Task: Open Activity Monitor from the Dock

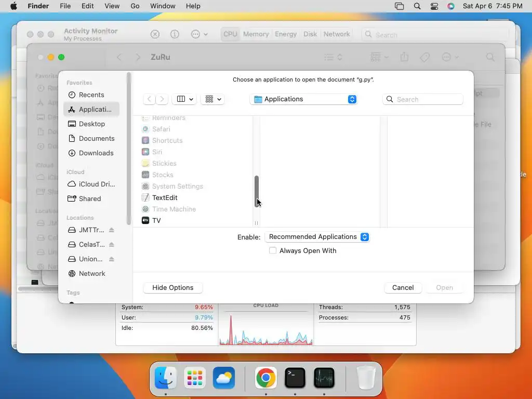Action: tap(324, 378)
